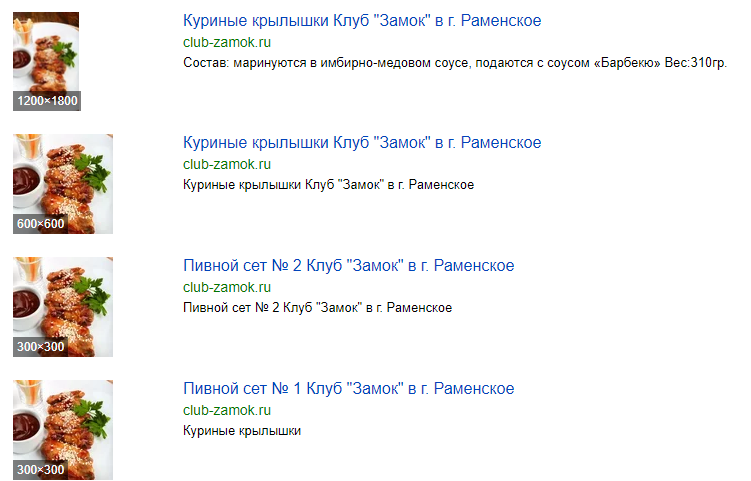
Task: Open "Пивной сет № 1 Клуб Замок" link
Action: [348, 388]
